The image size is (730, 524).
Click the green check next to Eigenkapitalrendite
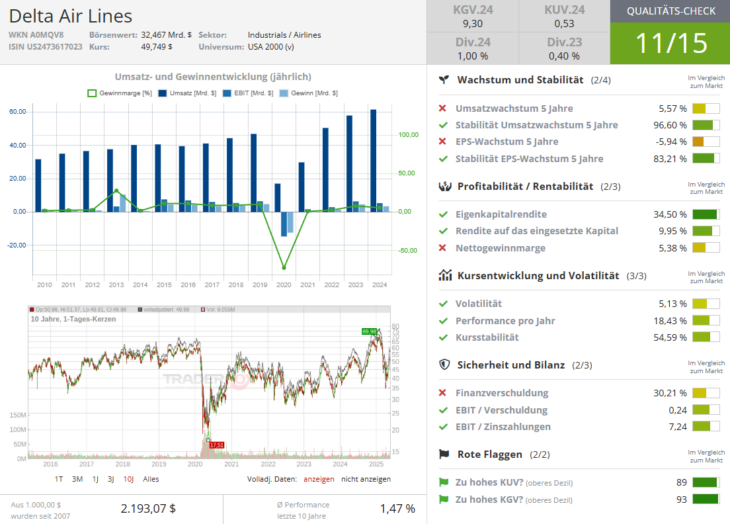[443, 215]
